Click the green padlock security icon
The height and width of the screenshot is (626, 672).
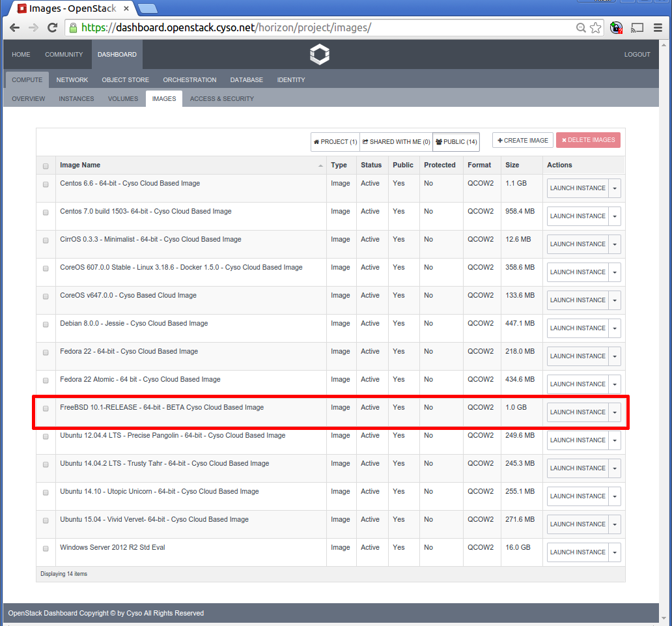[x=74, y=28]
